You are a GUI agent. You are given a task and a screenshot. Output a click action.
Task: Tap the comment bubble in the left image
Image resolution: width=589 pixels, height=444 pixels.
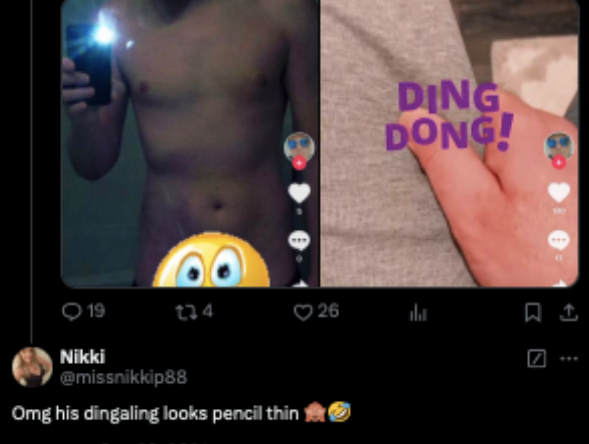(299, 240)
